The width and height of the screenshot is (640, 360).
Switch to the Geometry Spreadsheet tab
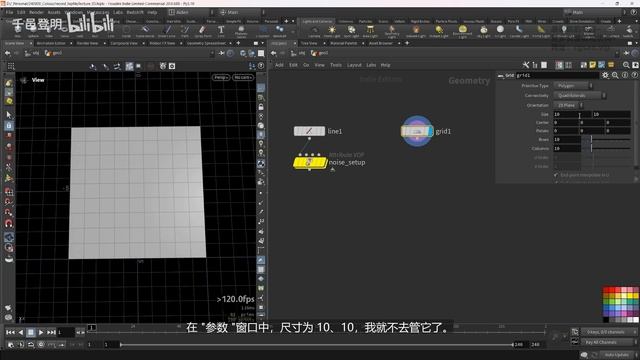[x=206, y=43]
